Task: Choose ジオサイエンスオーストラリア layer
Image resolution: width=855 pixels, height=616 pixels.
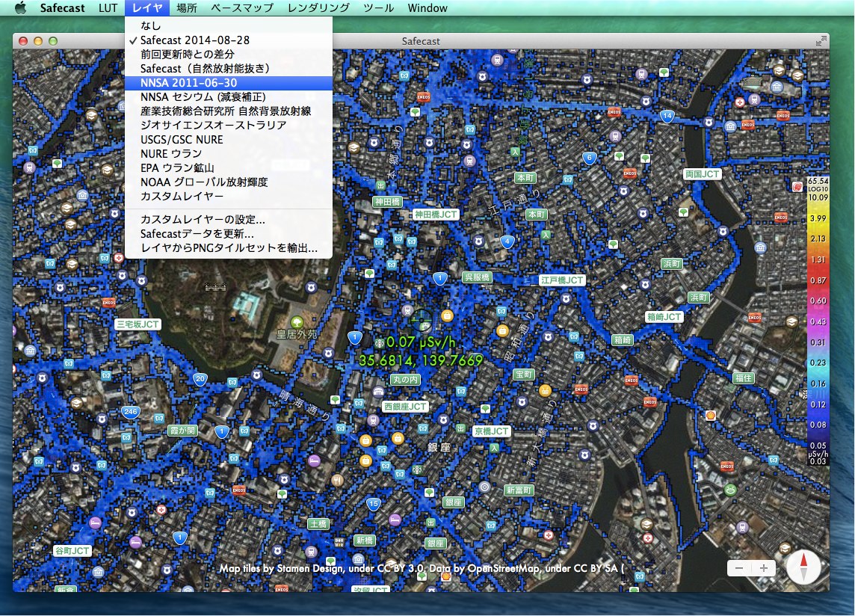Action: tap(229, 125)
